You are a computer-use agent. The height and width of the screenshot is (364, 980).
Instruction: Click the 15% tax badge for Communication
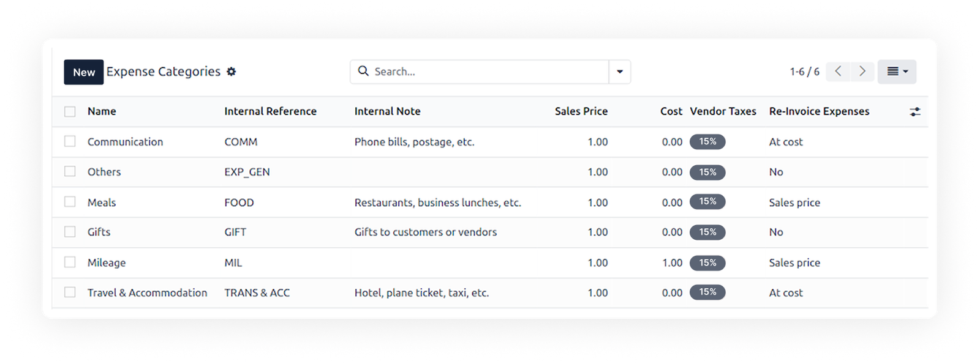click(x=707, y=142)
